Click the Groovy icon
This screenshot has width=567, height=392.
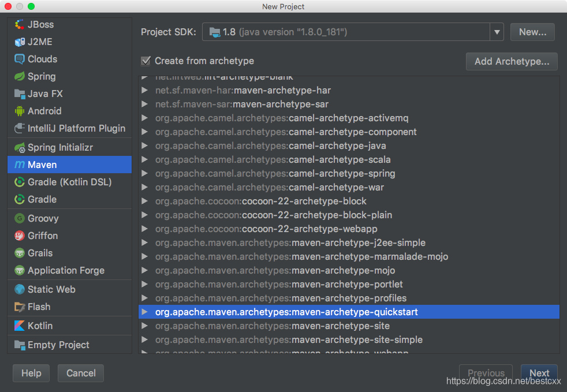(20, 218)
